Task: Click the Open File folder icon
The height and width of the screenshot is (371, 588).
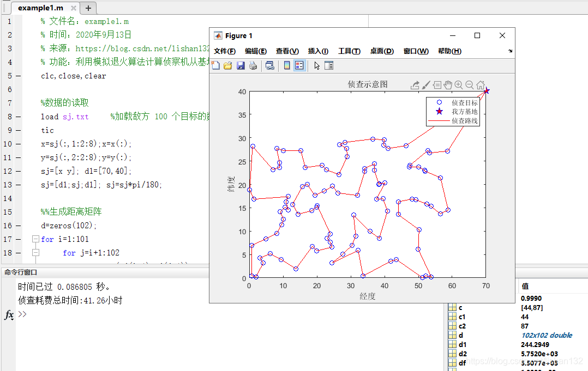Action: pos(228,66)
